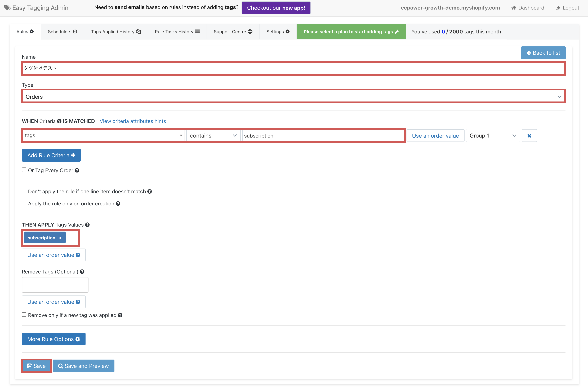588x389 pixels.
Task: Open the Support Centre tab
Action: point(233,32)
